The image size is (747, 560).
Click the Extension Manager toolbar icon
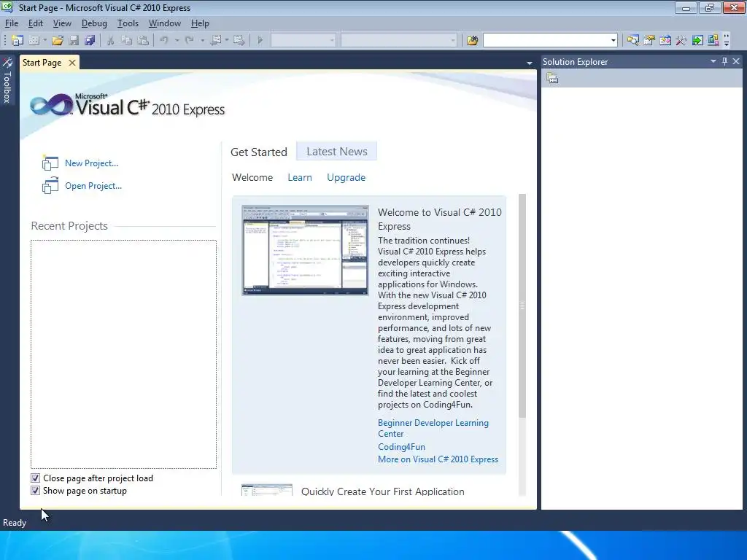713,41
